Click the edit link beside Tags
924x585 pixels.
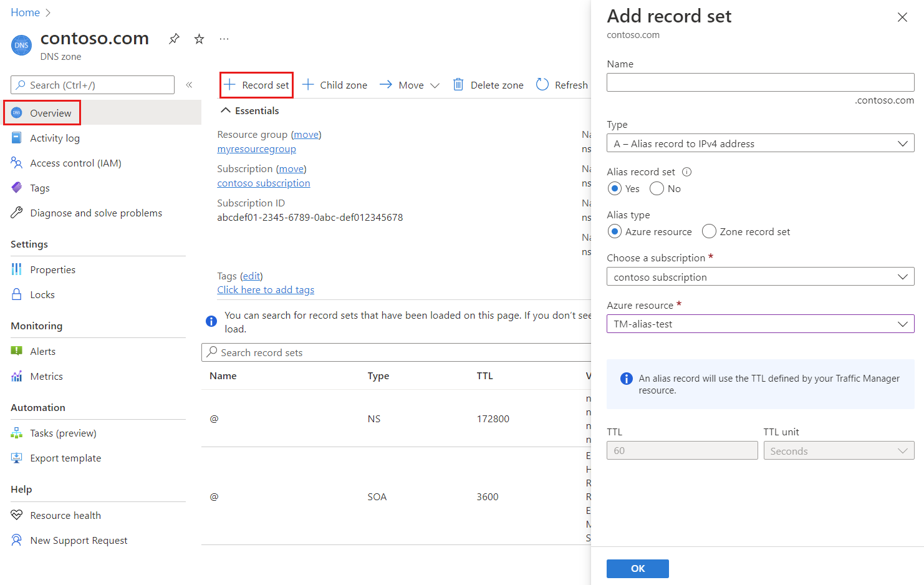coord(251,276)
